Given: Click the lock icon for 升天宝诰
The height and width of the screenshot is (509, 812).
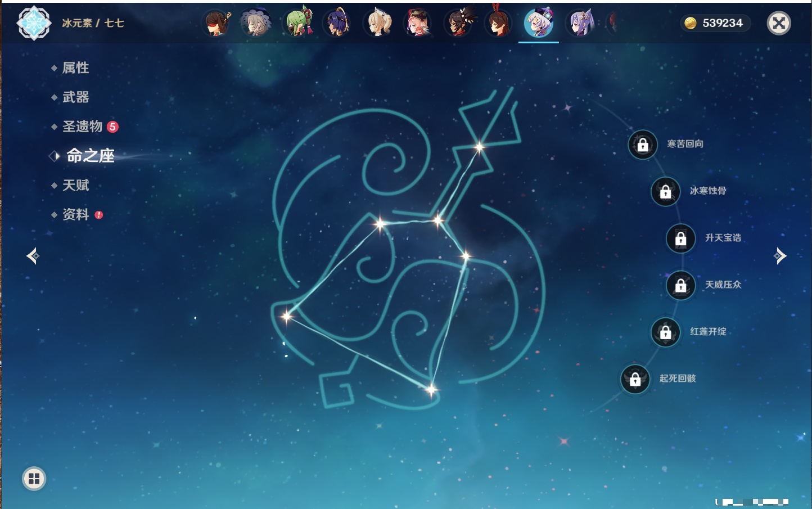Looking at the screenshot, I should click(x=680, y=238).
